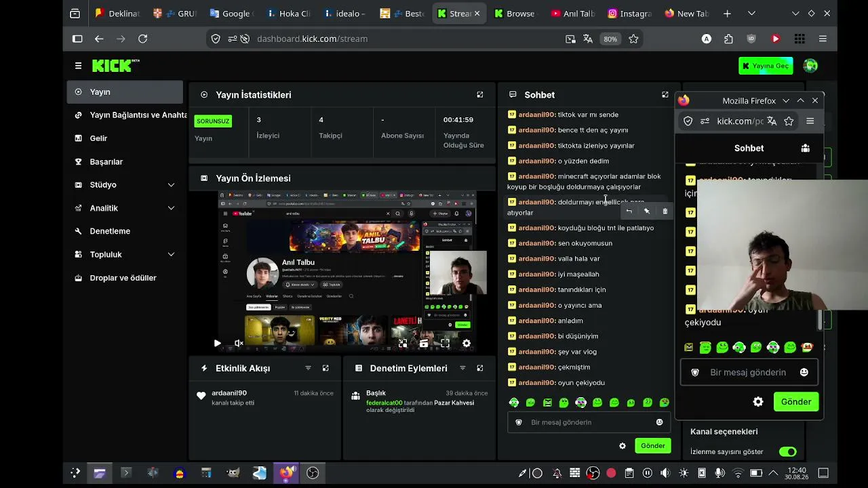Expand the Denetim Eylemleri panel
Image resolution: width=868 pixels, height=488 pixels.
[x=480, y=368]
